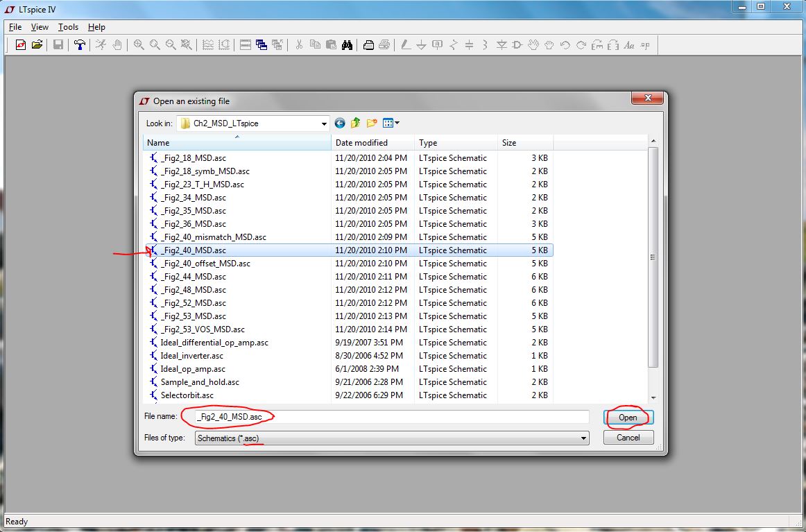The width and height of the screenshot is (806, 532).
Task: Open the File menu
Action: click(15, 27)
